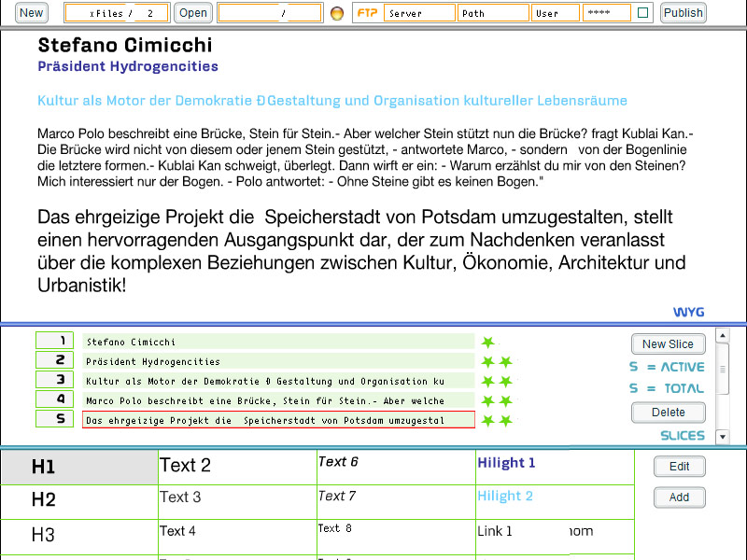
Task: Click the New button
Action: 32,13
